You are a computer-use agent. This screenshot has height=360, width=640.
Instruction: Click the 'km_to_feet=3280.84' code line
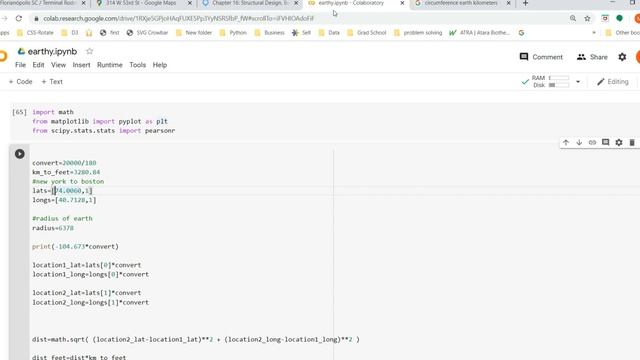coord(66,172)
